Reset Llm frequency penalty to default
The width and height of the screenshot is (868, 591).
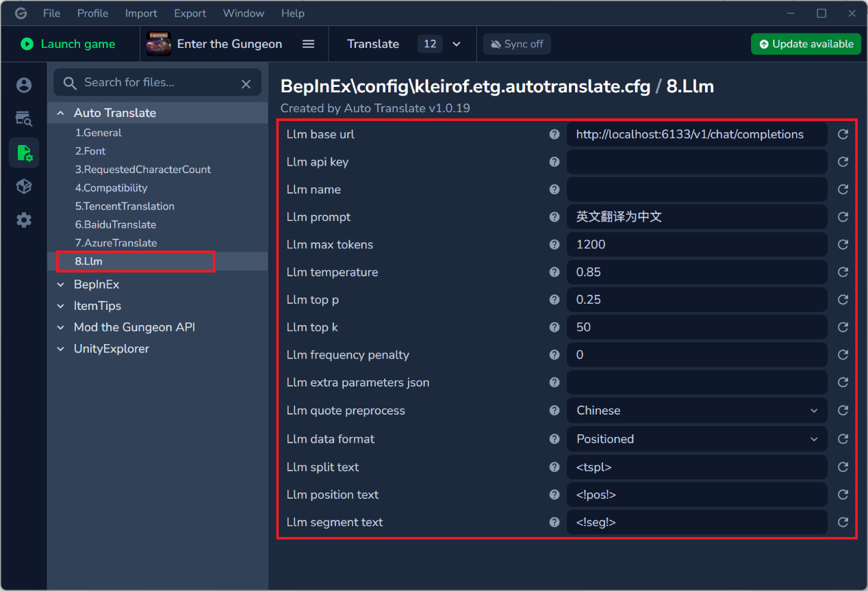[843, 355]
